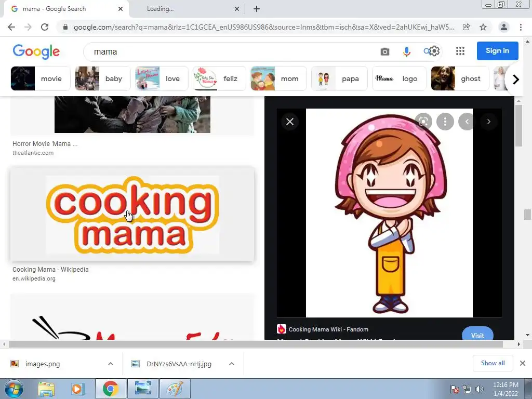This screenshot has width=532, height=399.
Task: Click the Visit button
Action: click(477, 334)
